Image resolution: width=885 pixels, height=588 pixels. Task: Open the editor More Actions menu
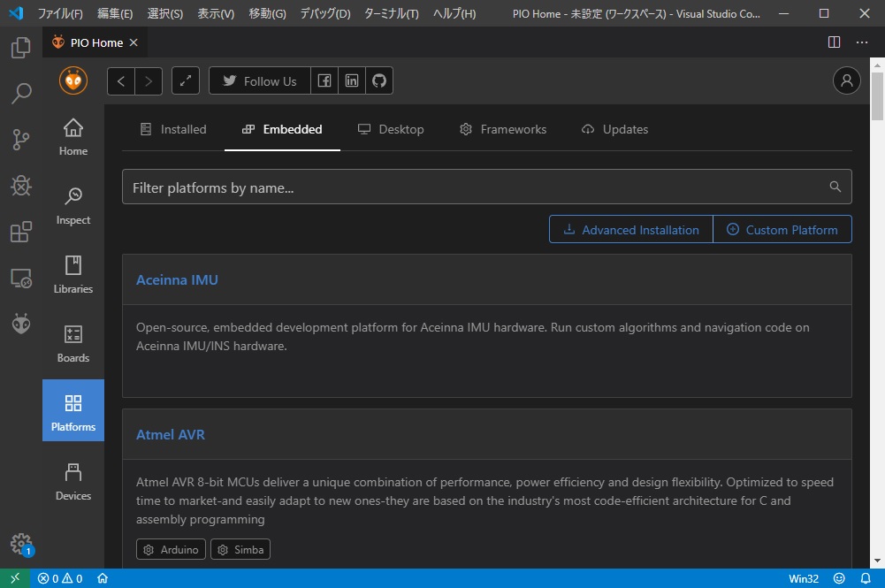(862, 42)
